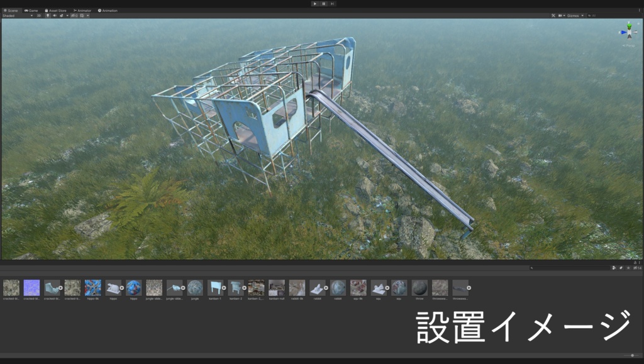Click the scene orientation gizmo
644x364 pixels.
[629, 31]
